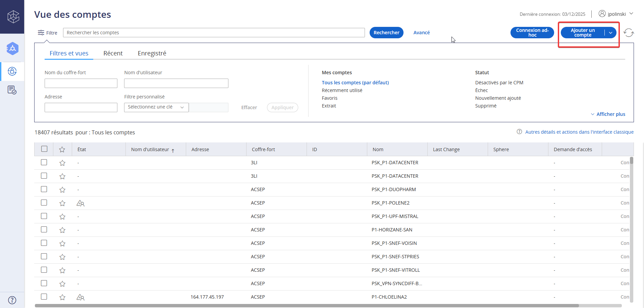
Task: Switch to the Enregistré tab
Action: coord(152,53)
